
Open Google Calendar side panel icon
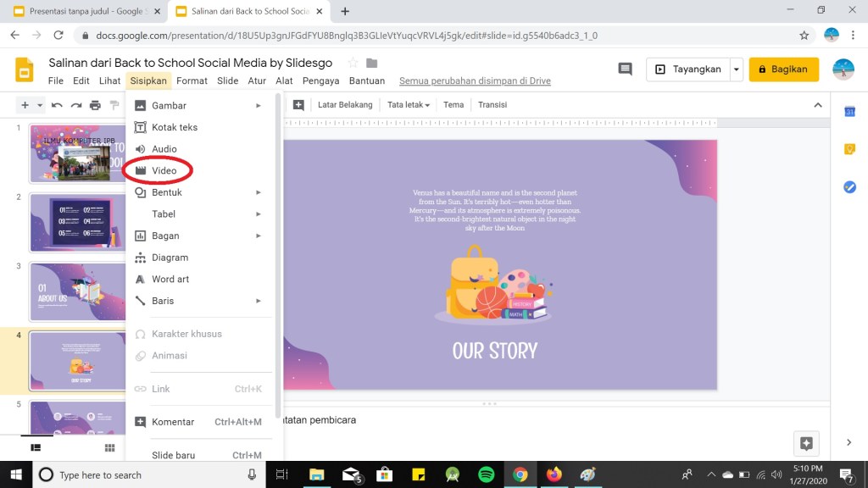pyautogui.click(x=849, y=112)
